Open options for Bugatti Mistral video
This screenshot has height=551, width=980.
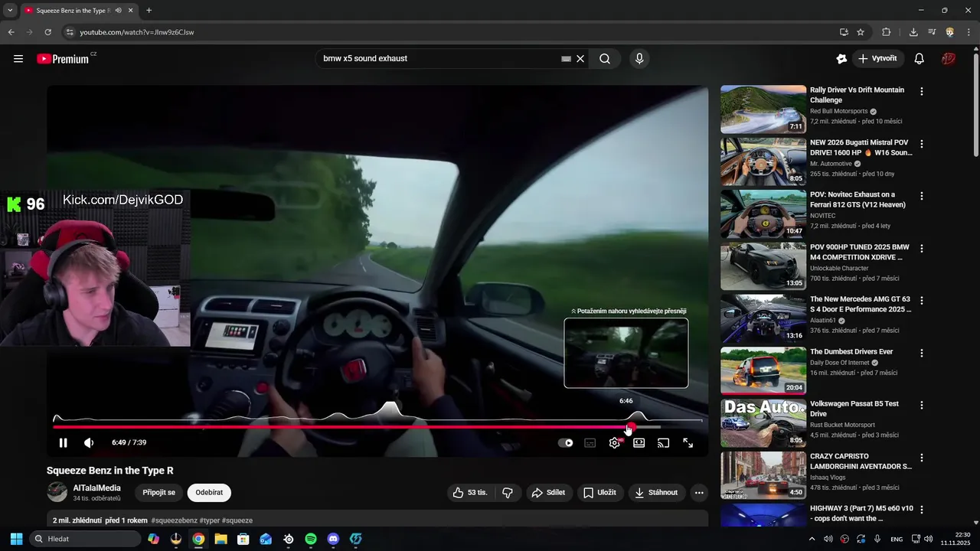pos(922,144)
